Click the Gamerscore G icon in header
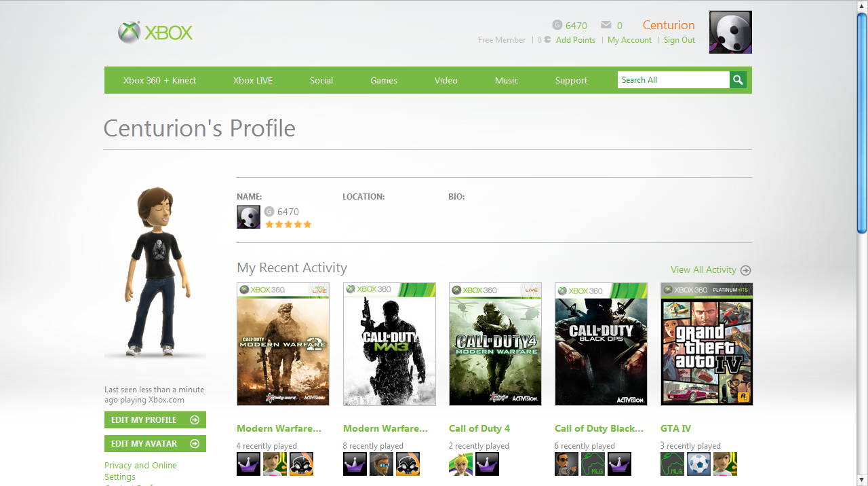 (x=557, y=25)
